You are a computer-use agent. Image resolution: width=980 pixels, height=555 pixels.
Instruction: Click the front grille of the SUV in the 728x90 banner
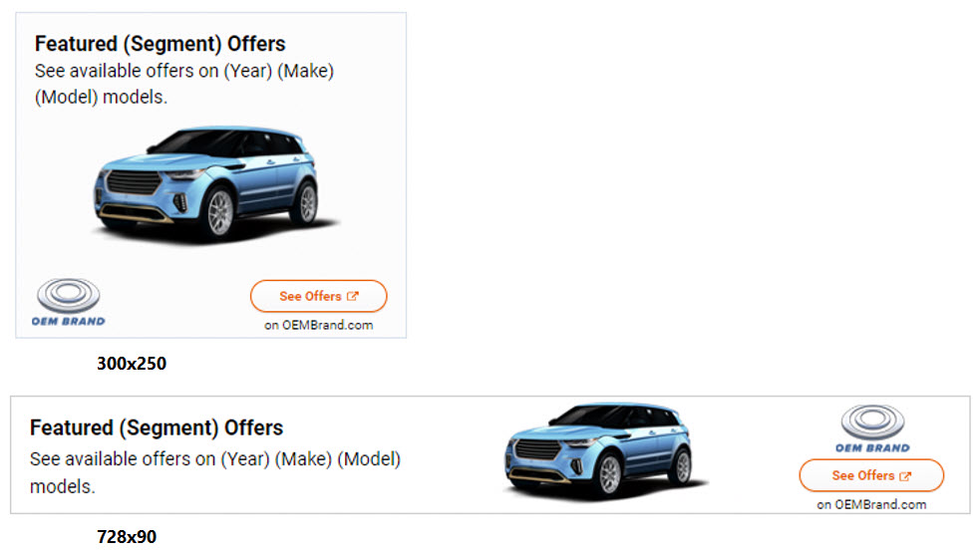pyautogui.click(x=534, y=449)
